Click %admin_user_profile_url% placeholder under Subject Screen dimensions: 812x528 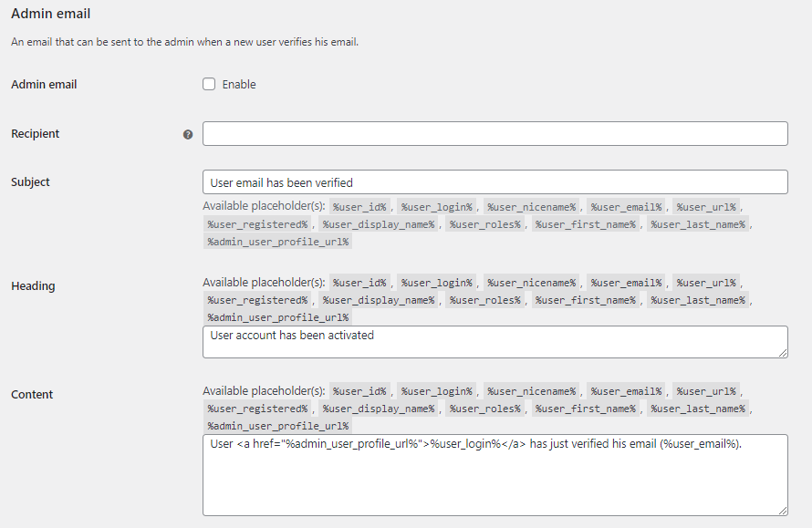[x=278, y=242]
